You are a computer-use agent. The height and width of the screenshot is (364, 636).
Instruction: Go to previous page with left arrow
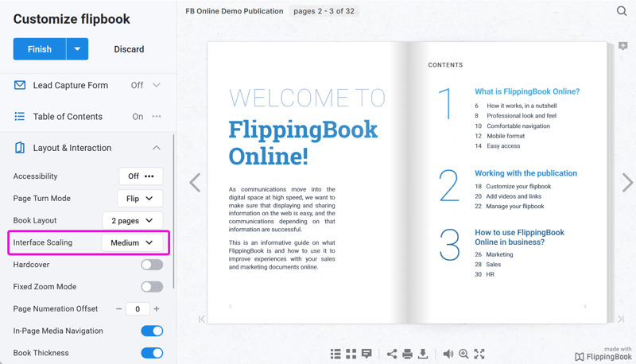click(195, 183)
